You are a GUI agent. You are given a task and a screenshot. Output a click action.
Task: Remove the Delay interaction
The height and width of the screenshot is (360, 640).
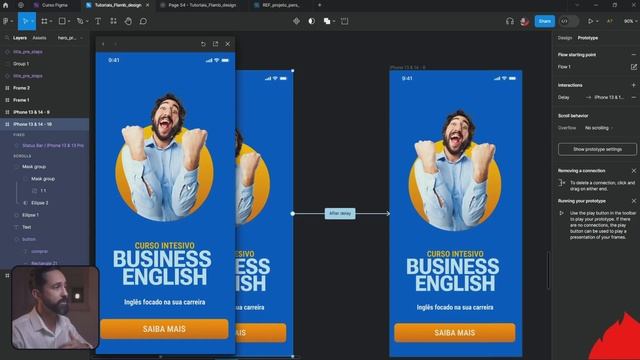coord(633,98)
